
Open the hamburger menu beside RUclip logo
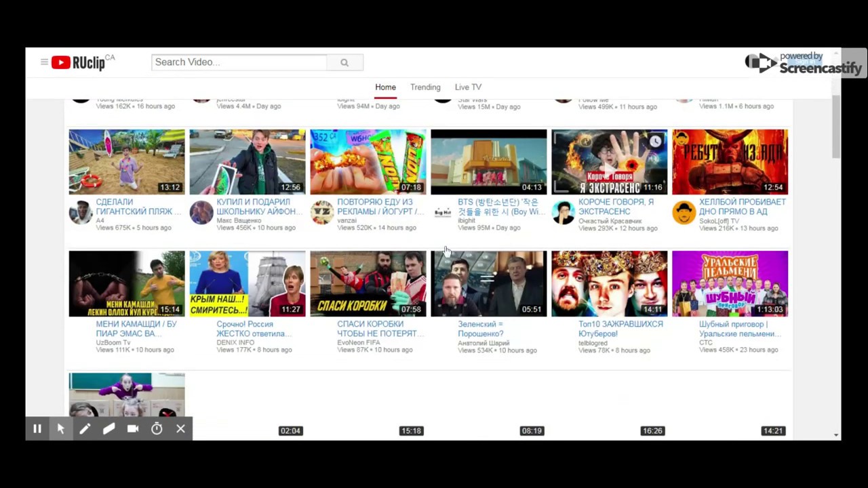click(x=44, y=62)
